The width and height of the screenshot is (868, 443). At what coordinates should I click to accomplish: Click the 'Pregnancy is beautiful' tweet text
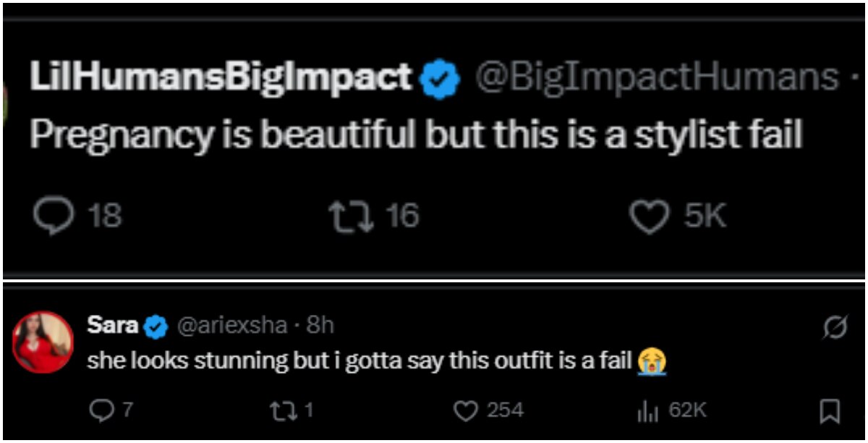pos(416,135)
